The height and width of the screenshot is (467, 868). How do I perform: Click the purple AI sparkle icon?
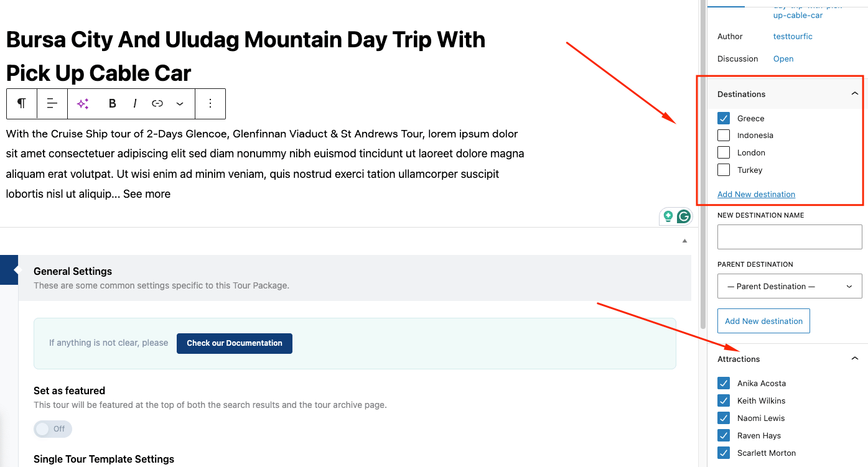coord(83,104)
